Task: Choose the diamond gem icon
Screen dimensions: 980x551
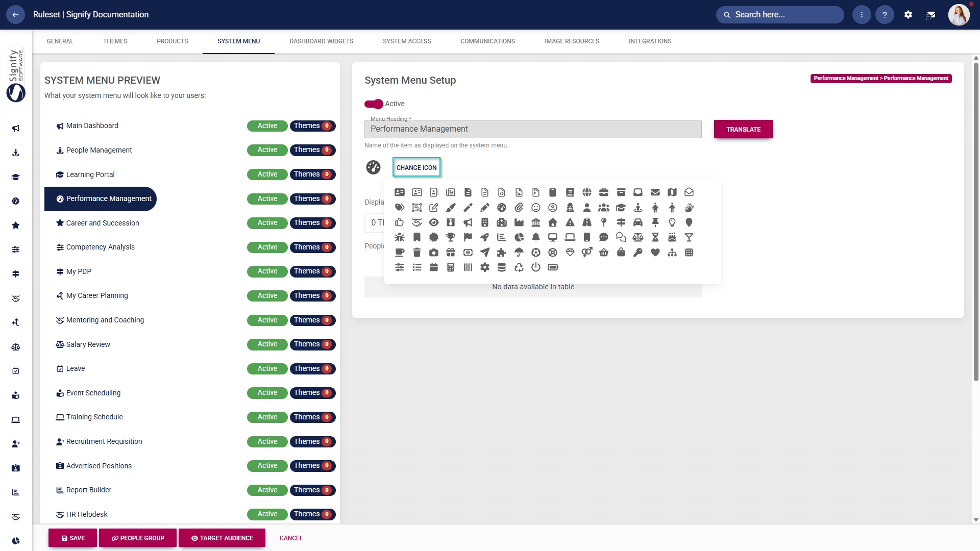Action: pos(570,253)
